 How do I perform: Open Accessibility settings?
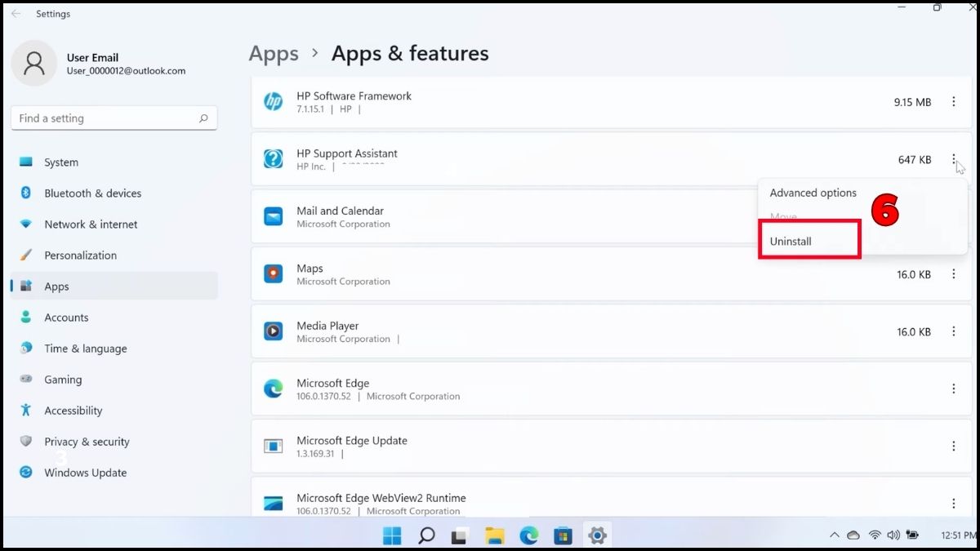(x=114, y=411)
